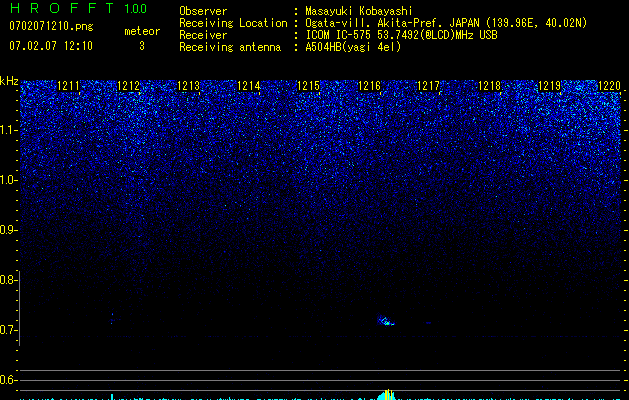Click the date stamp 07.02.07 12:10
Viewport: 629px width, 400px height.
(51, 46)
